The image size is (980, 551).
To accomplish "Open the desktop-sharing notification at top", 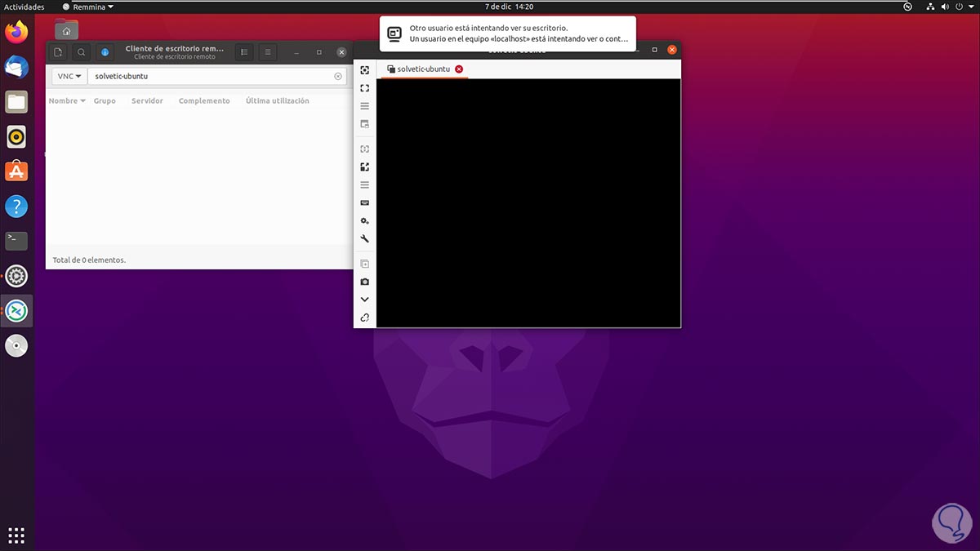I will [508, 33].
